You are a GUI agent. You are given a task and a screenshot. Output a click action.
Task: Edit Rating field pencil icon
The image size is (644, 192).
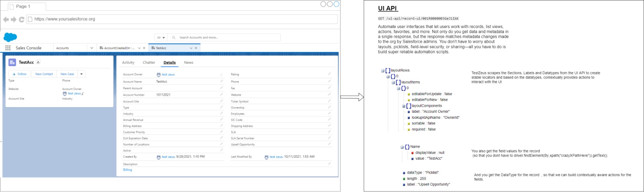pyautogui.click(x=329, y=74)
